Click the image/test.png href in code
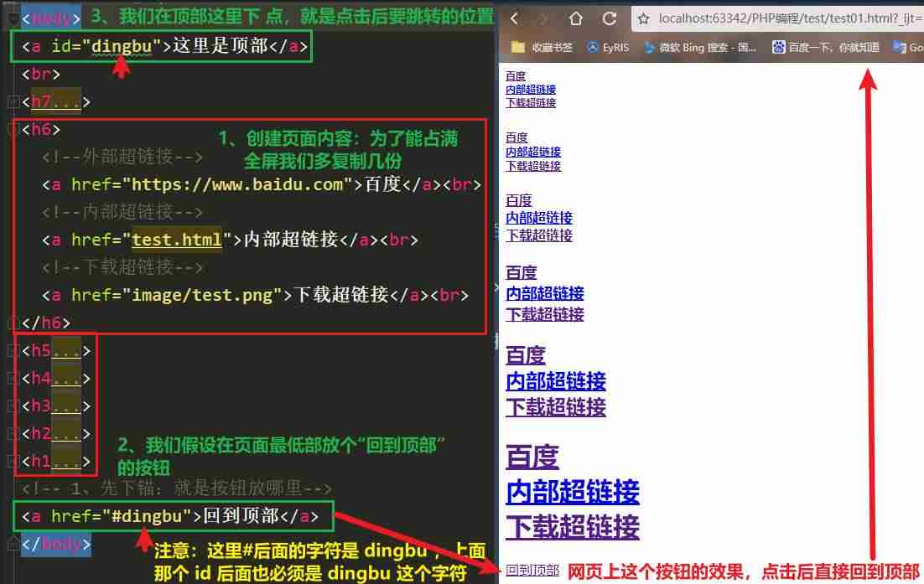The height and width of the screenshot is (584, 924). point(202,294)
